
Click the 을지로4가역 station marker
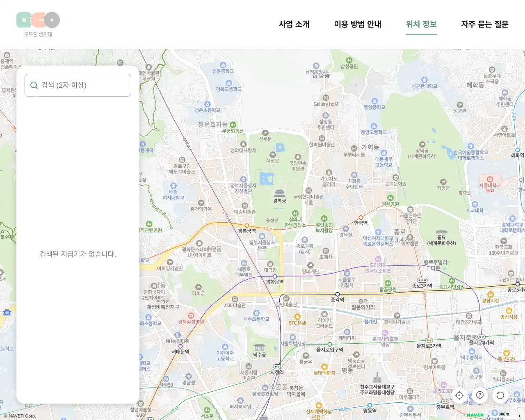[x=482, y=337]
